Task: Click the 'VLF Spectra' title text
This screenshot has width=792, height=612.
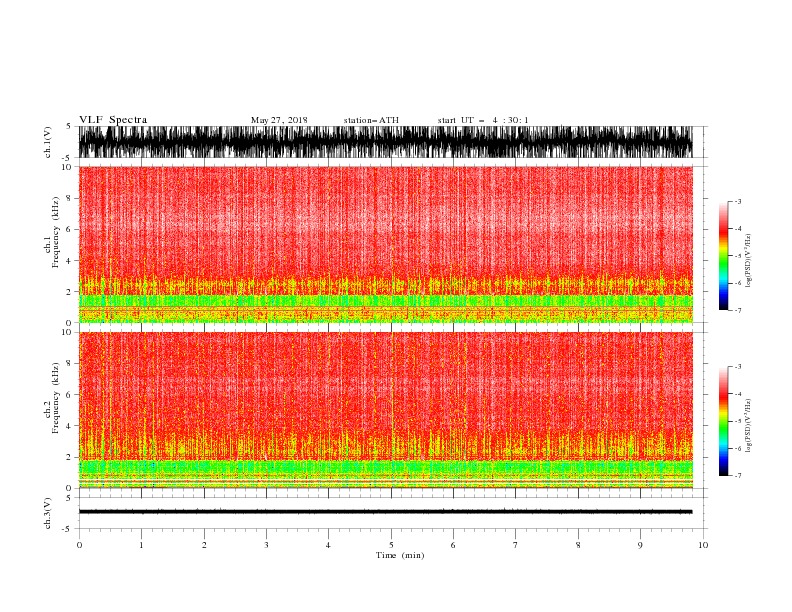Action: pos(113,120)
